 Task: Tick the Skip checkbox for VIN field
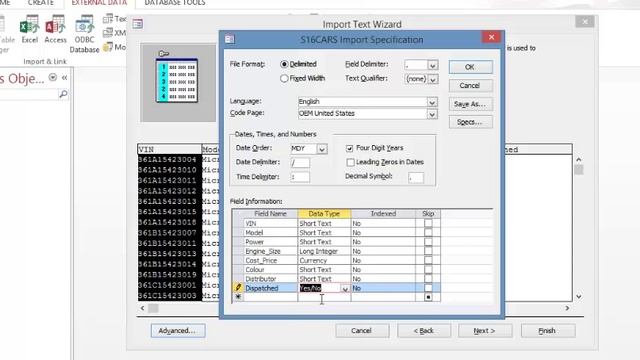point(428,223)
